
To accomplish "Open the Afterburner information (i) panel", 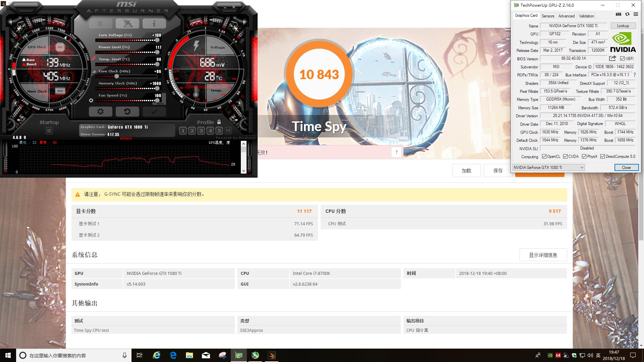I will click(x=154, y=23).
